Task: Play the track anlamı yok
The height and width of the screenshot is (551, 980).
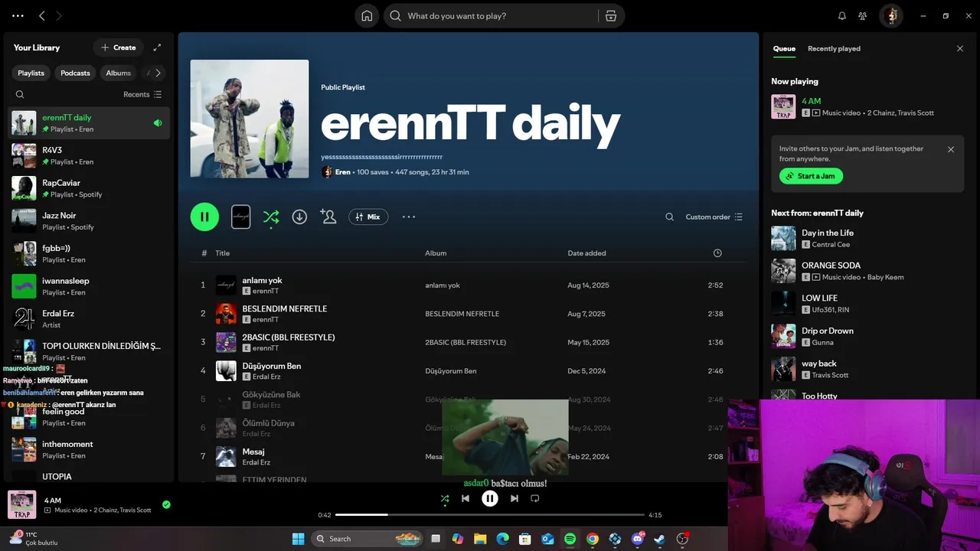Action: coord(467,285)
